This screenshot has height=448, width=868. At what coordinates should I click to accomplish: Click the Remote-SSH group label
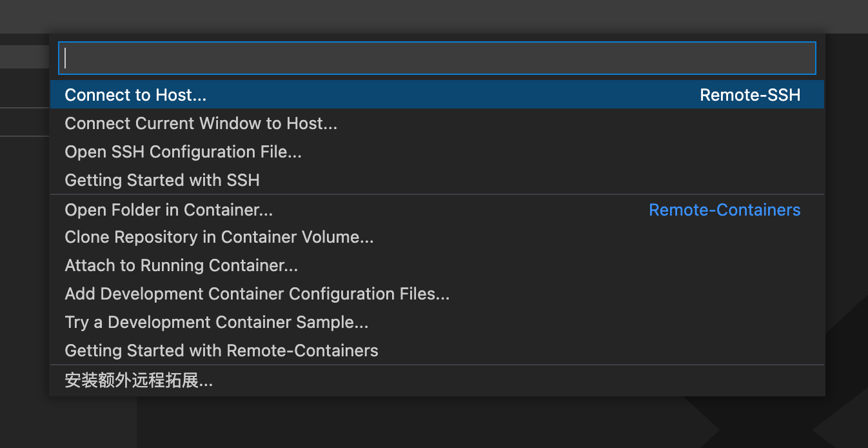(x=749, y=96)
